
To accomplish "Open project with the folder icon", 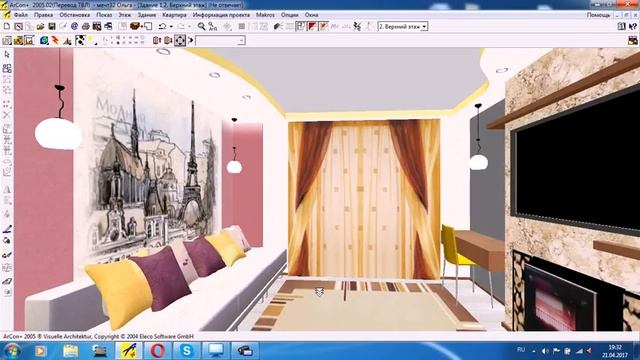I will pyautogui.click(x=40, y=26).
